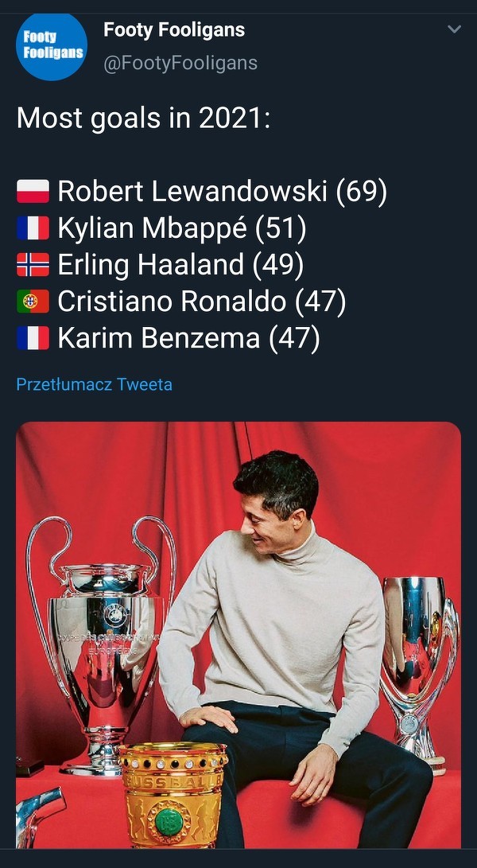Click the Portugal flag beside Ronaldo

tap(33, 302)
